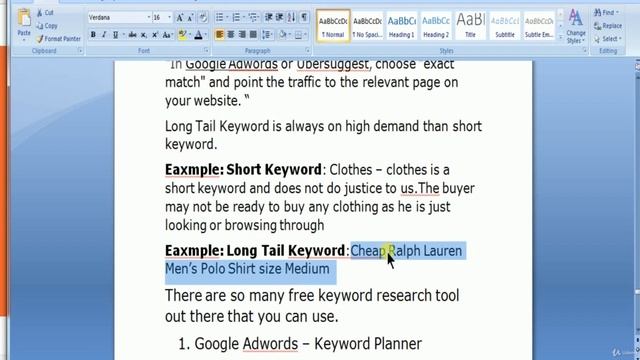This screenshot has width=640, height=360.
Task: Open the Paragraph dialog launcher
Action: point(307,51)
